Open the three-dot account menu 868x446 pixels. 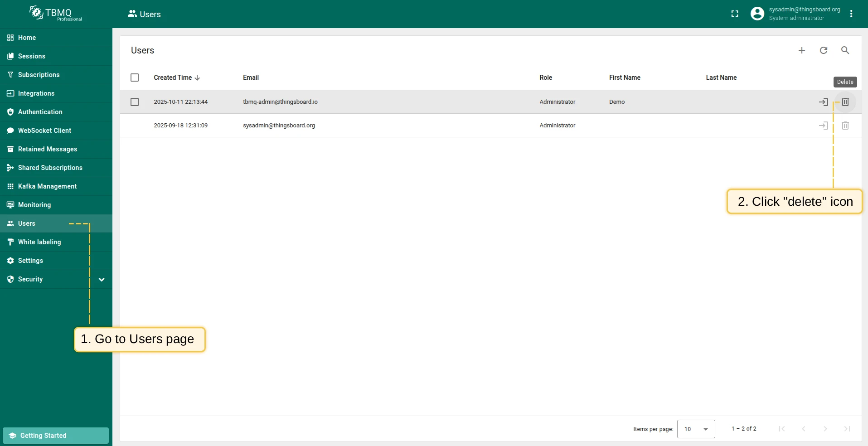[x=851, y=14]
